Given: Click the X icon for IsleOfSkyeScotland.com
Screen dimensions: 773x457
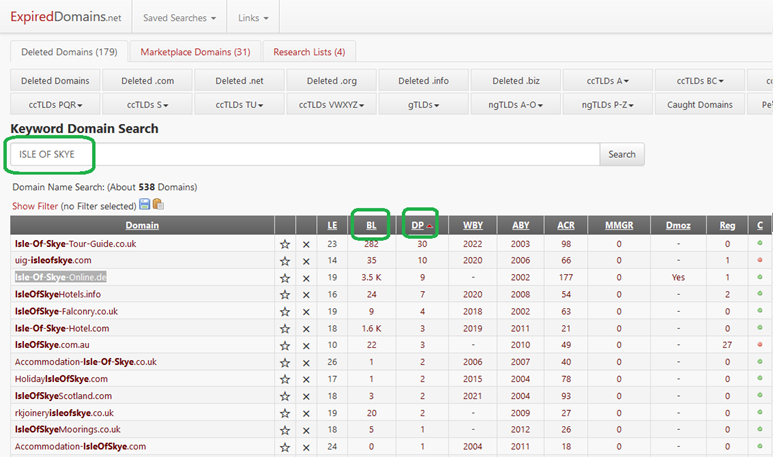Looking at the screenshot, I should [306, 397].
